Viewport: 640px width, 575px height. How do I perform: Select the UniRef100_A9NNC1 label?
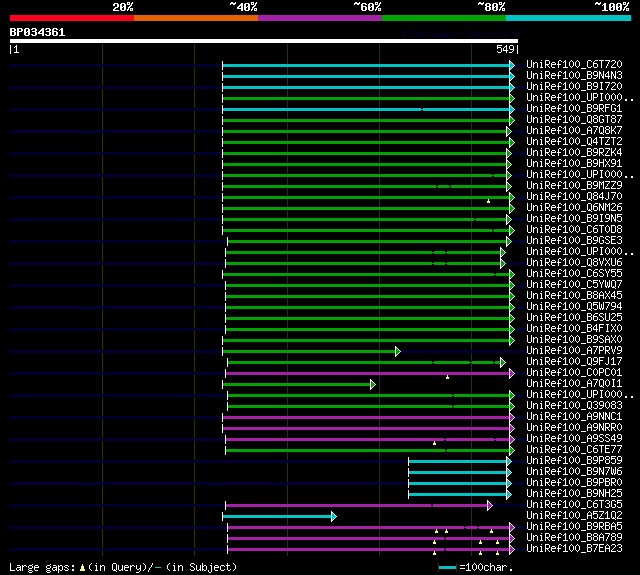tap(574, 417)
